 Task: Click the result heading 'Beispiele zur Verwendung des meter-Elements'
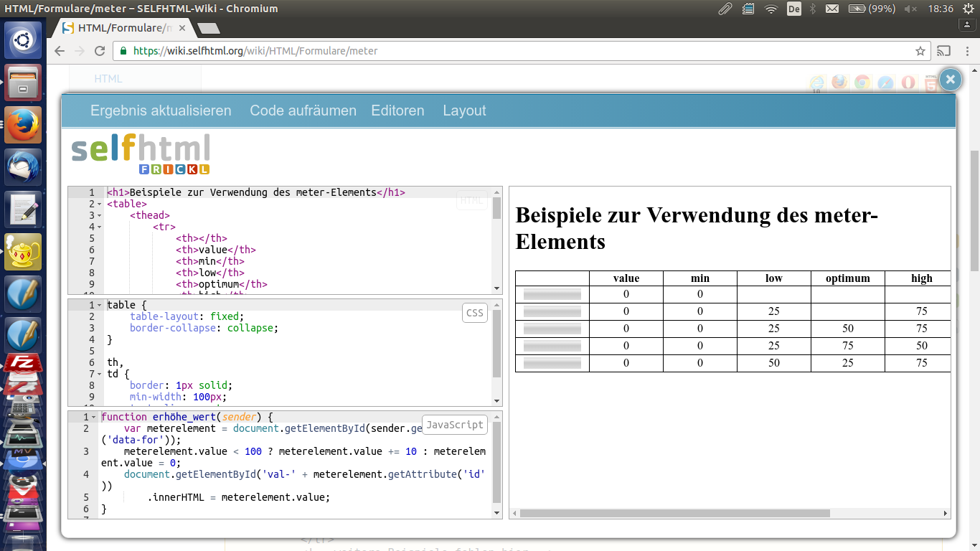tap(697, 228)
